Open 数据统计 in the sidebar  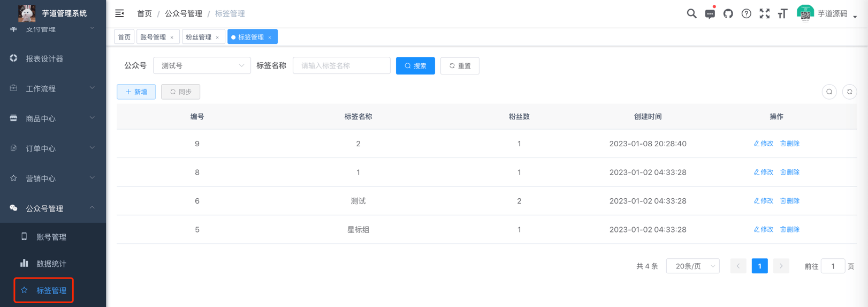tap(51, 264)
